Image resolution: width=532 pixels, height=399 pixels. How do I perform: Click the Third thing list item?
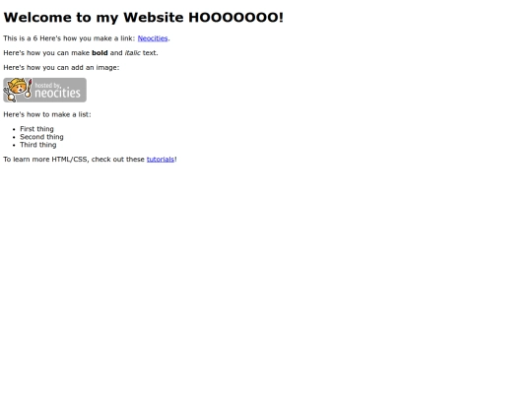38,145
